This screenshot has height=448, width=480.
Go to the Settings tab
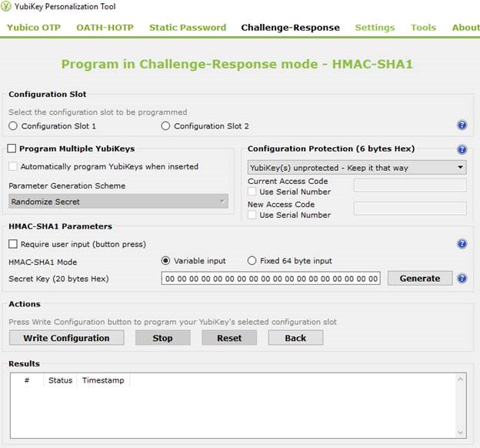(375, 28)
